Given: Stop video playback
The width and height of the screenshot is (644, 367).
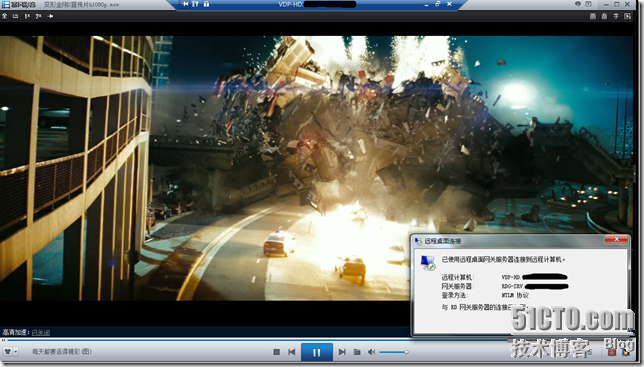Looking at the screenshot, I should click(276, 352).
